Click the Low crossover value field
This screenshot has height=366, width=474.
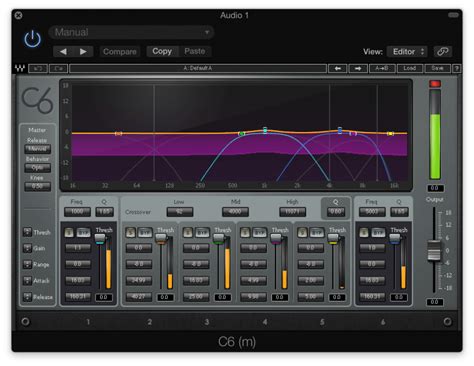point(180,212)
